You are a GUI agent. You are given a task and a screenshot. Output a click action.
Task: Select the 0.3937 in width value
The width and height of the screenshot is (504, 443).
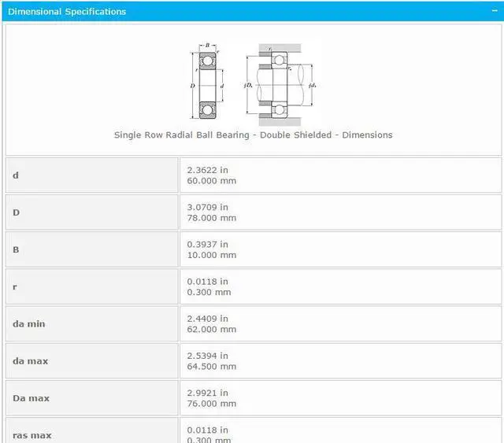207,244
